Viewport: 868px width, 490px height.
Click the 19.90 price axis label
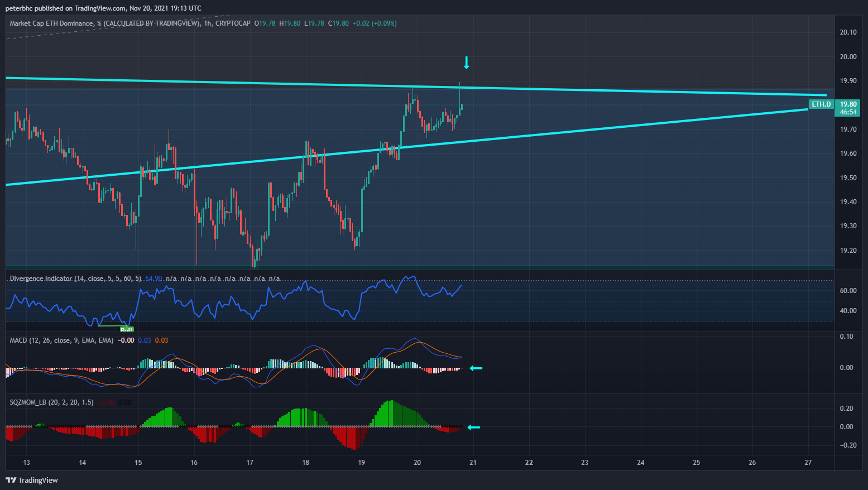(848, 81)
